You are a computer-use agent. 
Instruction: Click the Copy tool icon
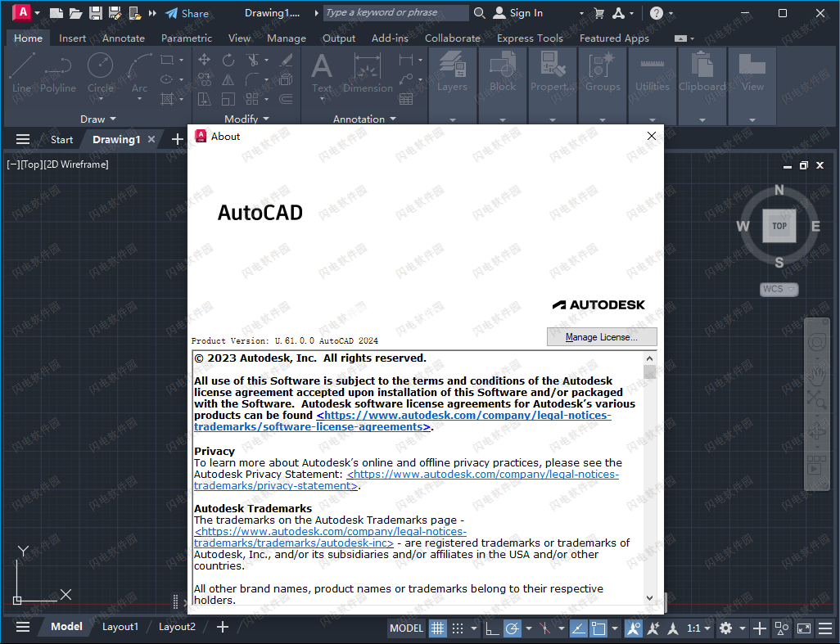point(204,79)
